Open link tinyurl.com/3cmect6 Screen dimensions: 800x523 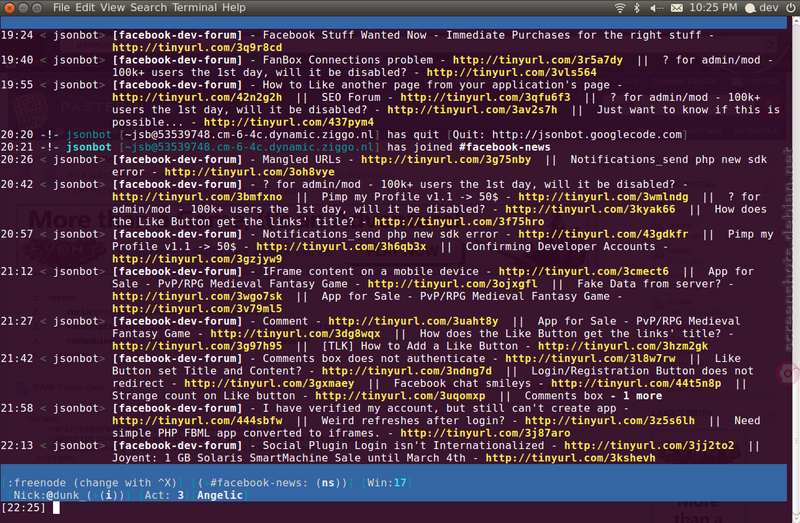(x=583, y=271)
